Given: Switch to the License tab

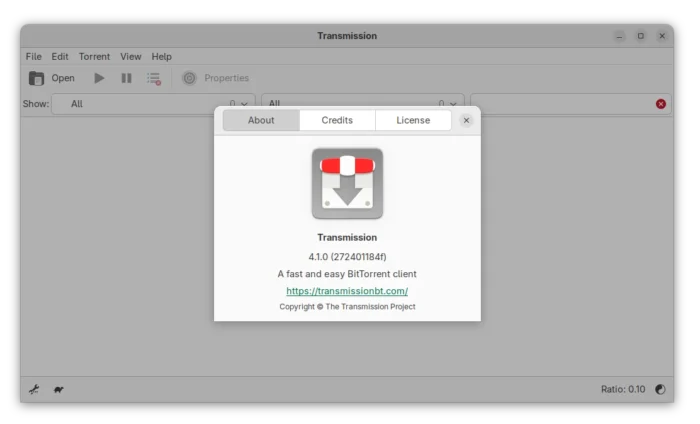Looking at the screenshot, I should coord(413,121).
